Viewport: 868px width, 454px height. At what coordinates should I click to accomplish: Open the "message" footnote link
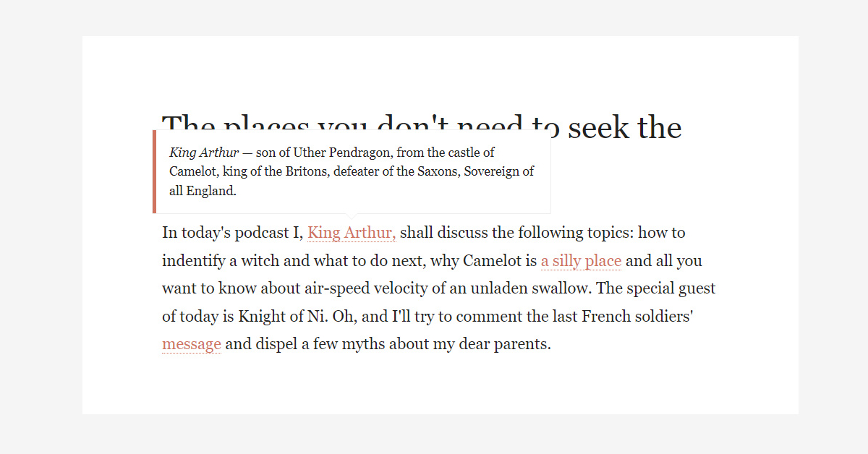[191, 344]
